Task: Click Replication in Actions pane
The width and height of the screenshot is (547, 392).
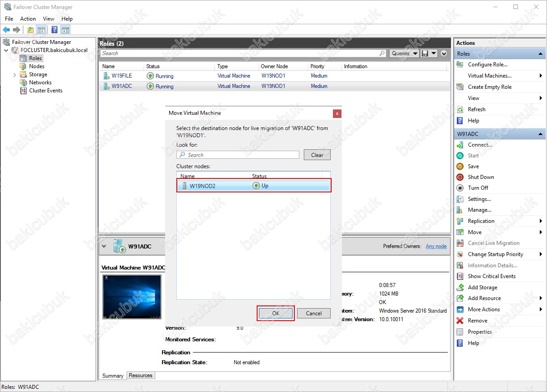Action: (x=481, y=221)
